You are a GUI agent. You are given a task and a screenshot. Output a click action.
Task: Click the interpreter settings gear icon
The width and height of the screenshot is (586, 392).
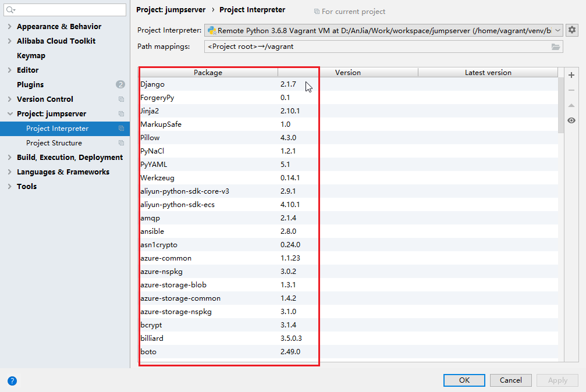pos(572,30)
